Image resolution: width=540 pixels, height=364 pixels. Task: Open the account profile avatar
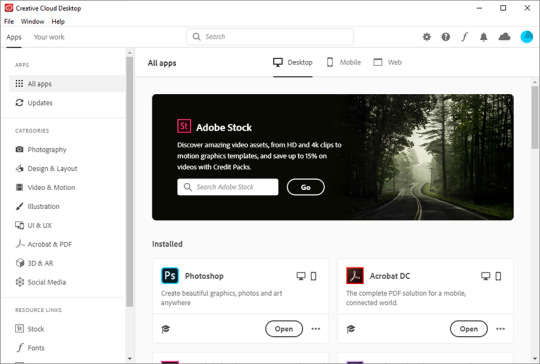[527, 37]
